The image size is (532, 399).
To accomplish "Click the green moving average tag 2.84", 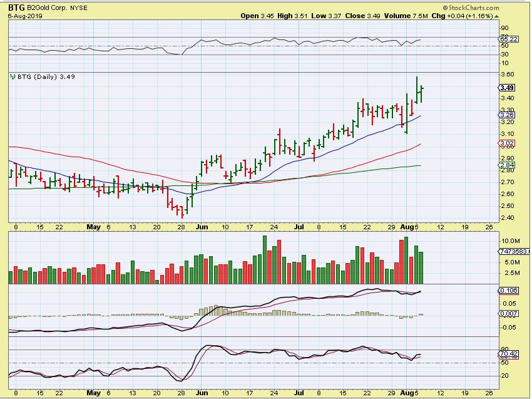I will (507, 165).
